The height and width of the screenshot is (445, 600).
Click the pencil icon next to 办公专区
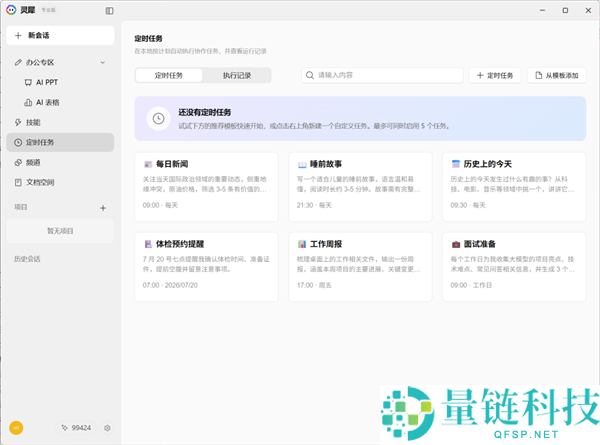coord(18,62)
